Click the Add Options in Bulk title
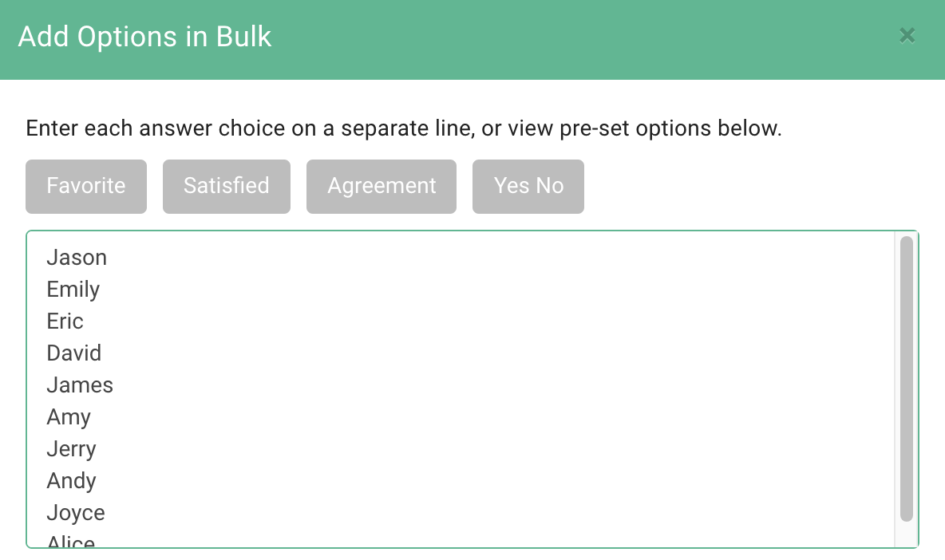 144,36
